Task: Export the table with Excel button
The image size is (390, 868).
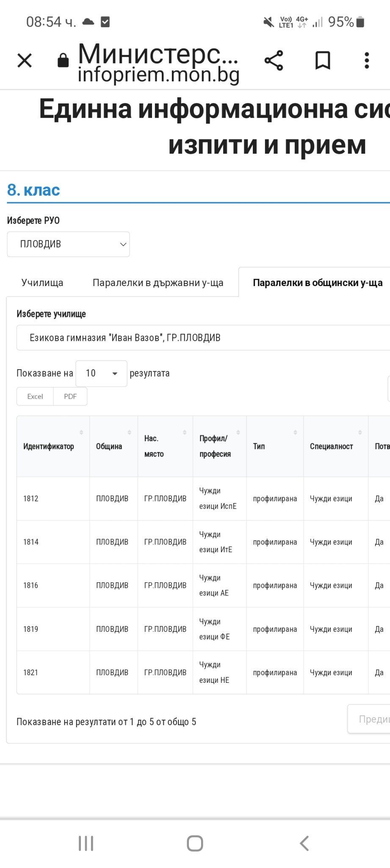Action: pos(35,397)
